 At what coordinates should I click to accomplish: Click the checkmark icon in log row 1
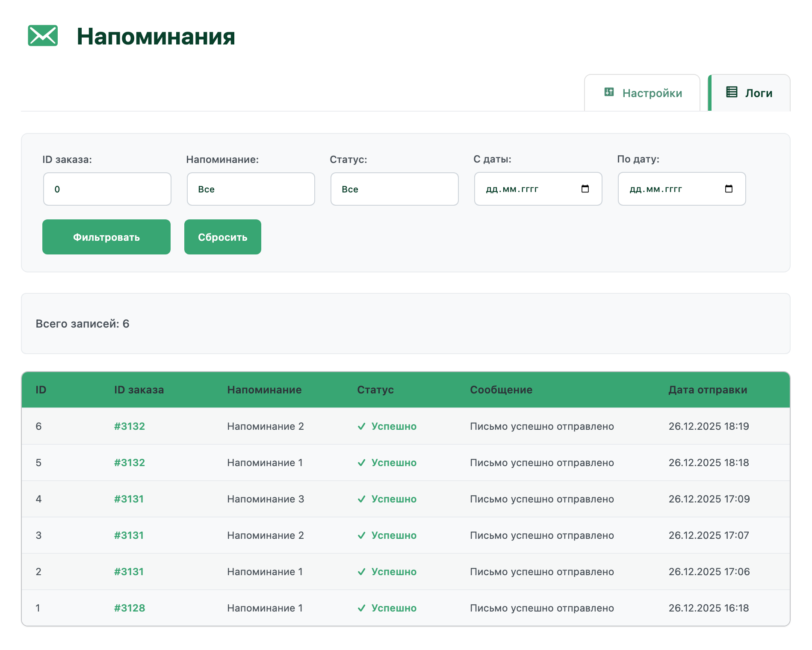(x=361, y=608)
